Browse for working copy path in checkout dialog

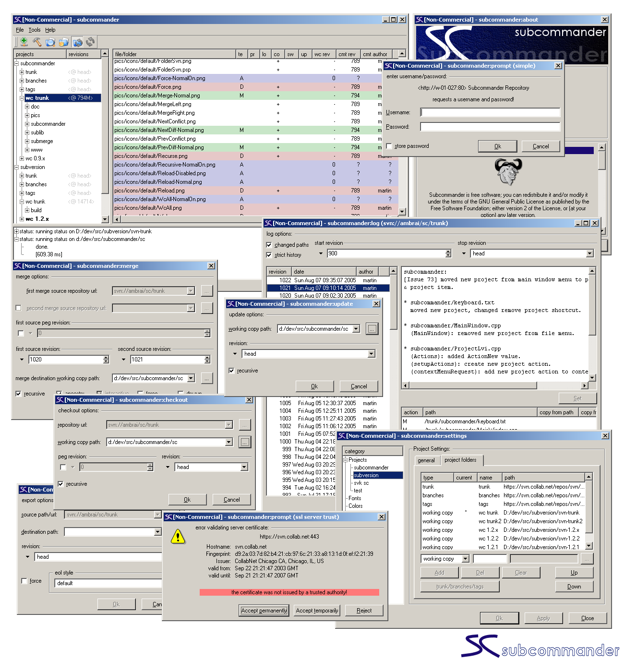pos(245,442)
